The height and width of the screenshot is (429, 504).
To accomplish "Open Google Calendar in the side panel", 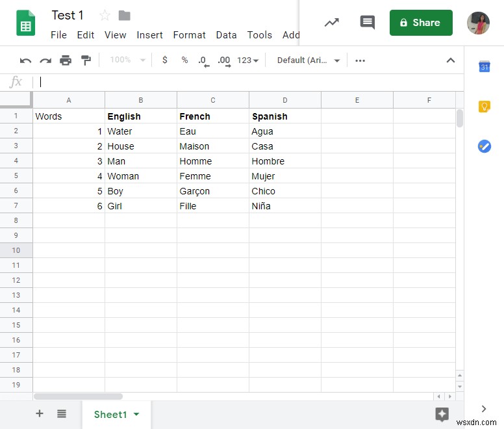I will coord(484,66).
